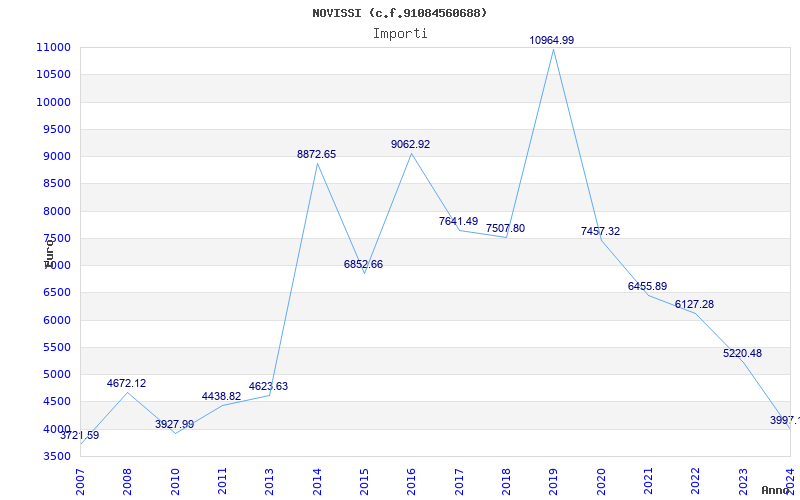Click the 2014 x-axis year label
Screen dimensions: 800x500
[317, 482]
